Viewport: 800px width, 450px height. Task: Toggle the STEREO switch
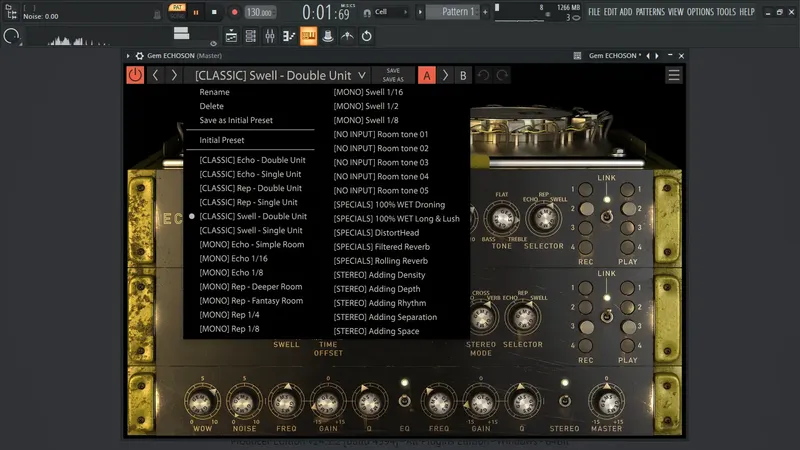(x=565, y=401)
